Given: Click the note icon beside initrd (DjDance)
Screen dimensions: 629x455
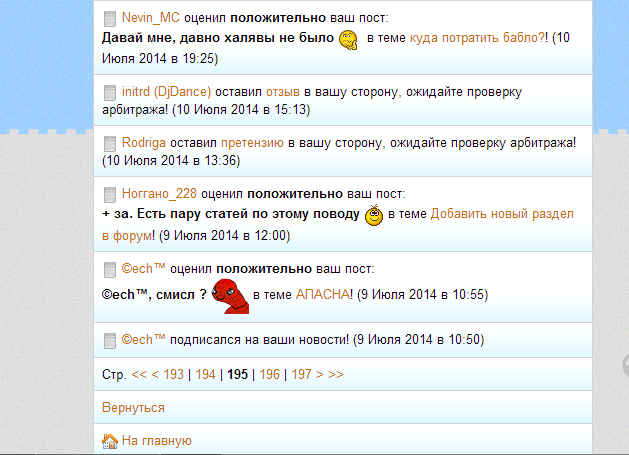Looking at the screenshot, I should [110, 93].
